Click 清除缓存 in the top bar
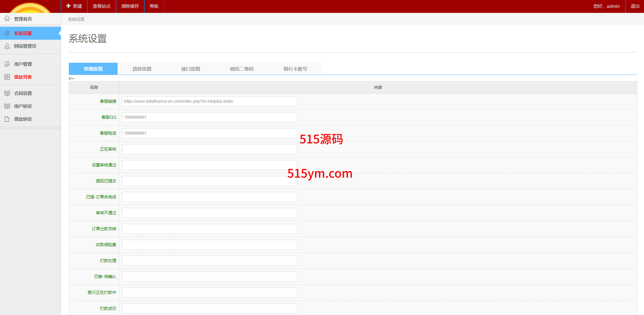Viewport: 644px width, 315px height. pyautogui.click(x=130, y=6)
